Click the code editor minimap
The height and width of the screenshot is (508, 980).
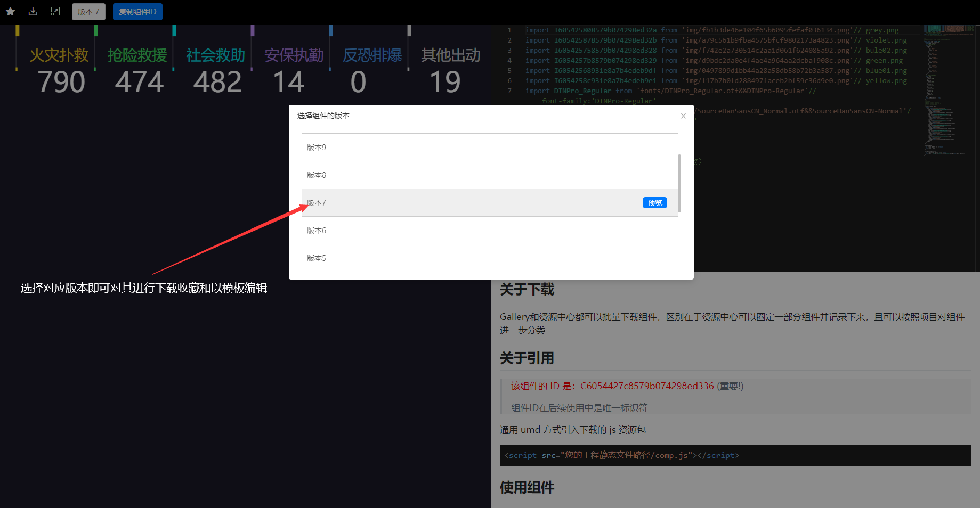[x=950, y=91]
